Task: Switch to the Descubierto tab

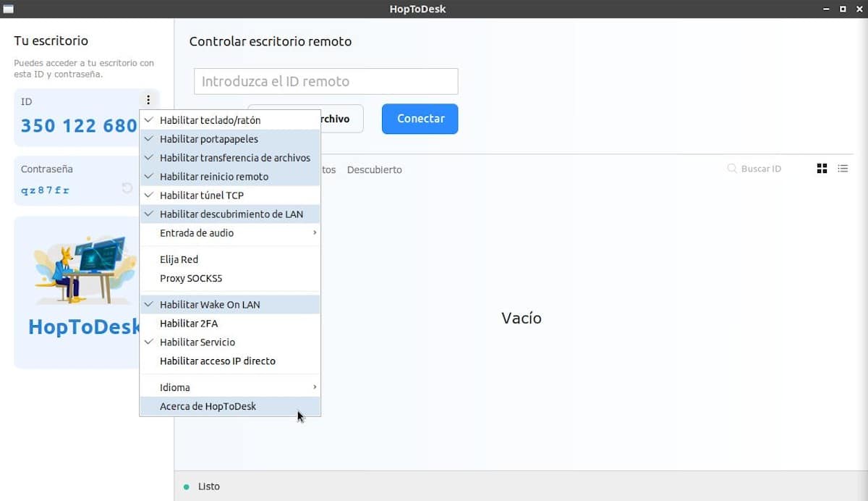Action: pyautogui.click(x=374, y=169)
